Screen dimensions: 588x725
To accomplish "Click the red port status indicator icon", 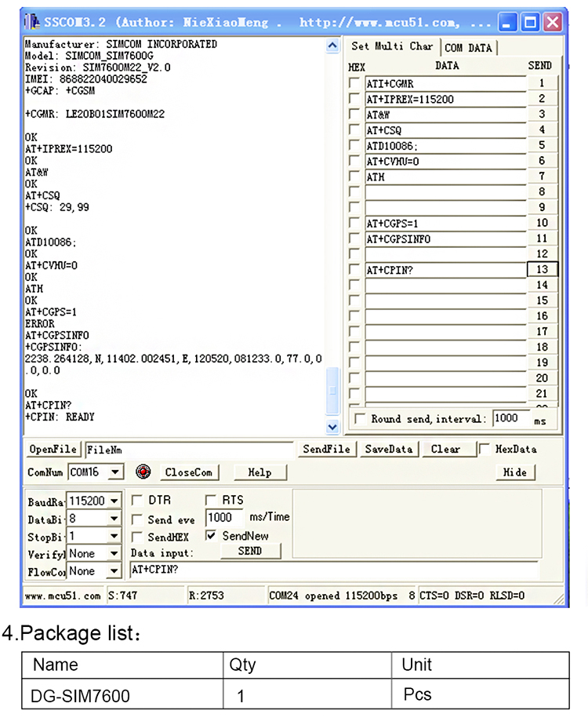I will (x=143, y=472).
